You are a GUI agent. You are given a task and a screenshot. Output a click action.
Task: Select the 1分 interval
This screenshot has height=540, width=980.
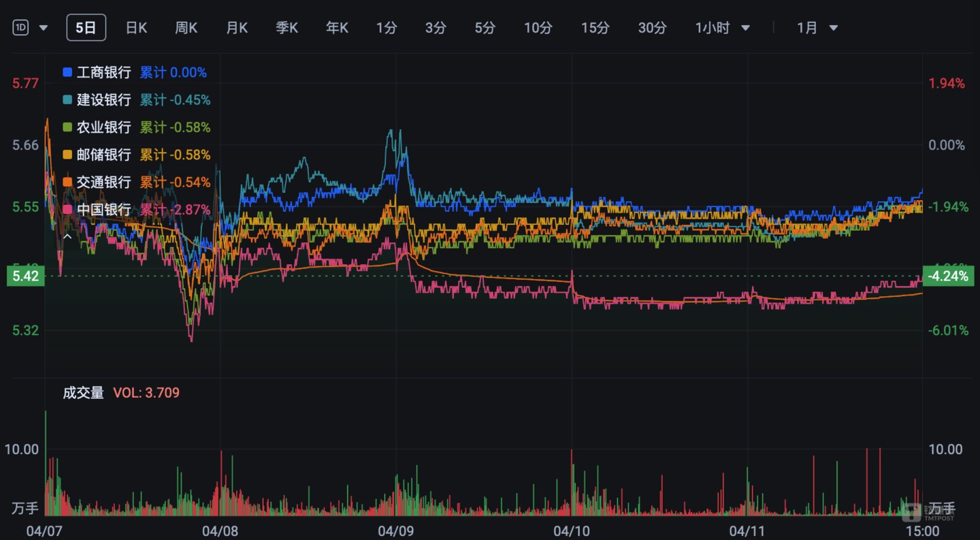click(x=387, y=28)
